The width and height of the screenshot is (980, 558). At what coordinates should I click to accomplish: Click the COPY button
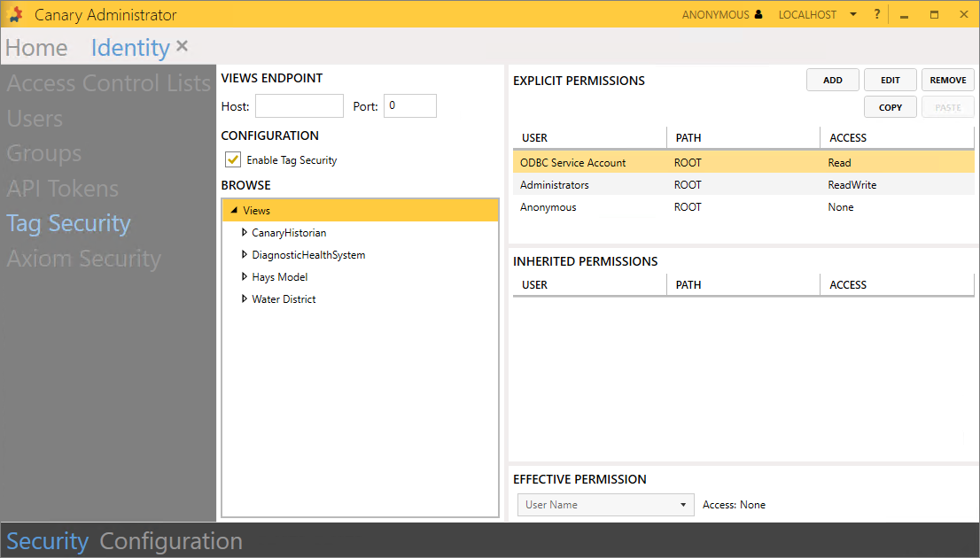click(x=890, y=107)
